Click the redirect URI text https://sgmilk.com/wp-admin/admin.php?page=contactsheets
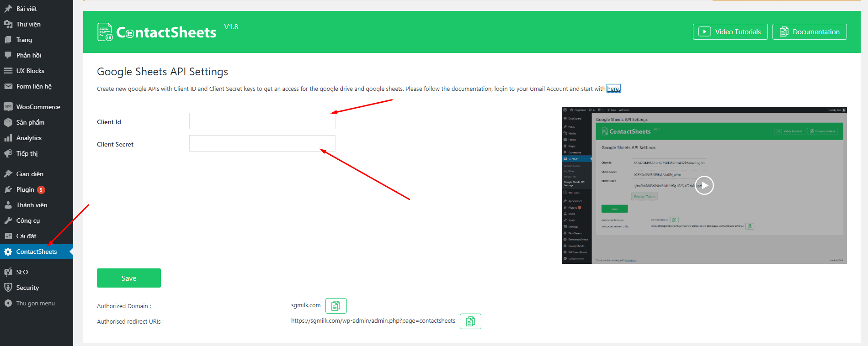This screenshot has width=868, height=346. (x=373, y=321)
